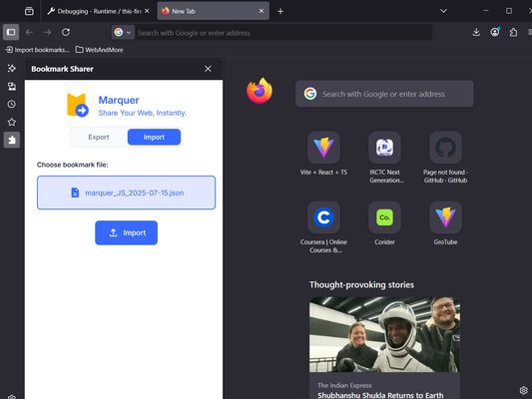Viewport: 532px width, 399px height.
Task: Go forward with the forward arrow
Action: click(x=48, y=33)
